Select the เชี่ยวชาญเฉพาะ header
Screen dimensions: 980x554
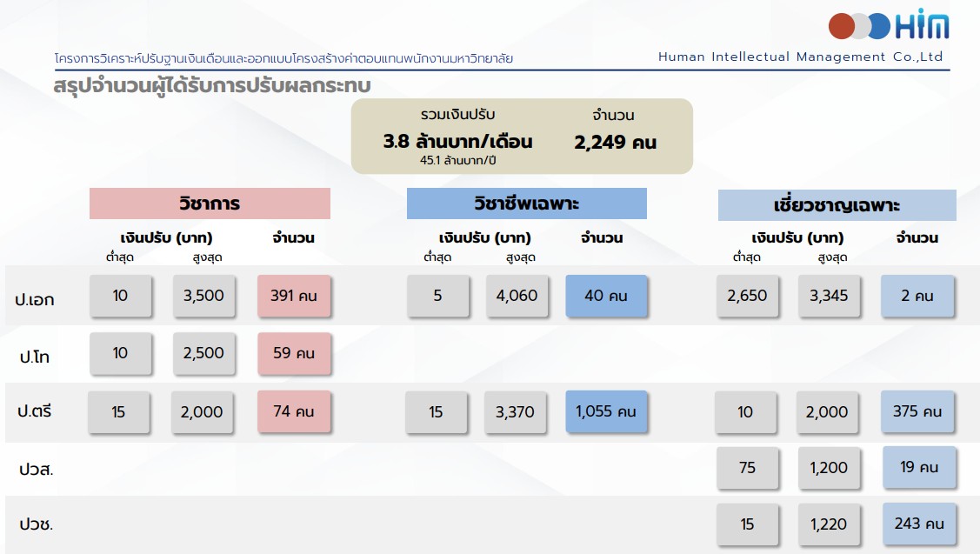click(x=837, y=205)
